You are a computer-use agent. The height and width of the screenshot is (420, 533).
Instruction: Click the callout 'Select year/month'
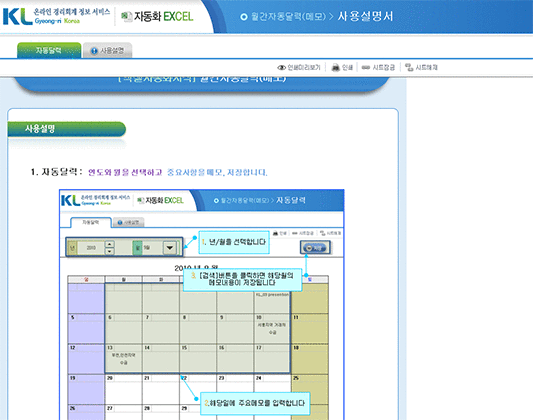(x=234, y=242)
